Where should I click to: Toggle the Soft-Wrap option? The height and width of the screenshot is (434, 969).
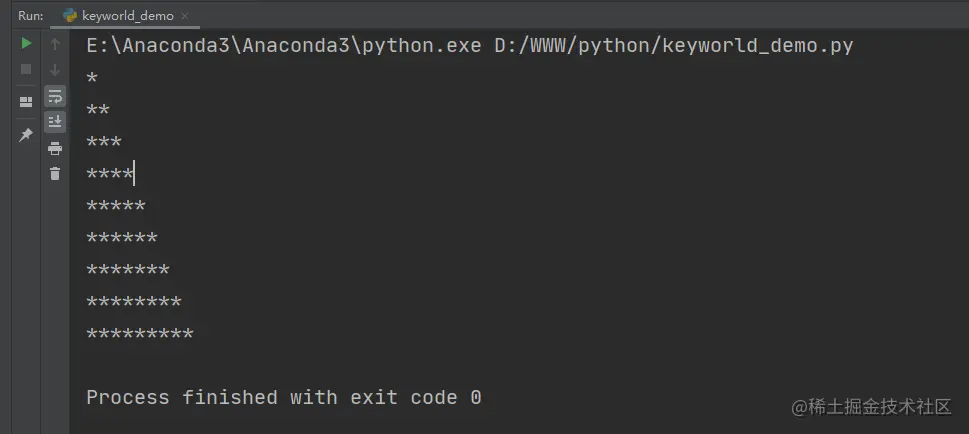click(55, 96)
